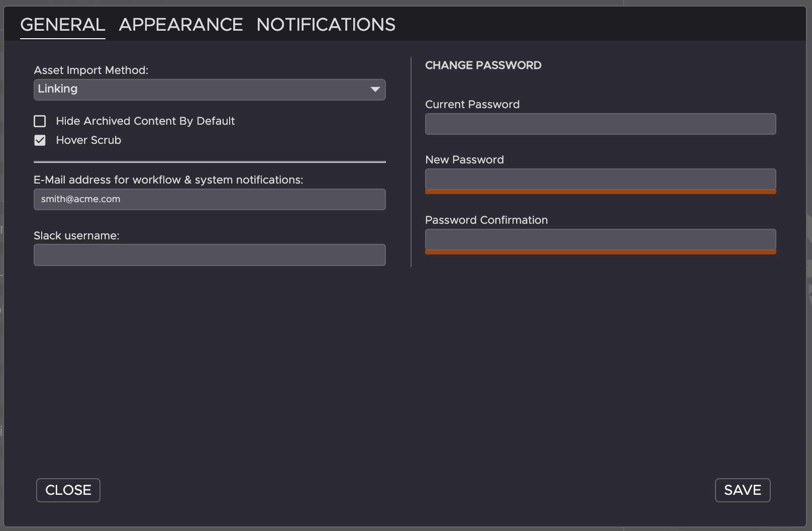Click the Change Password section heading
The image size is (812, 531).
[483, 65]
